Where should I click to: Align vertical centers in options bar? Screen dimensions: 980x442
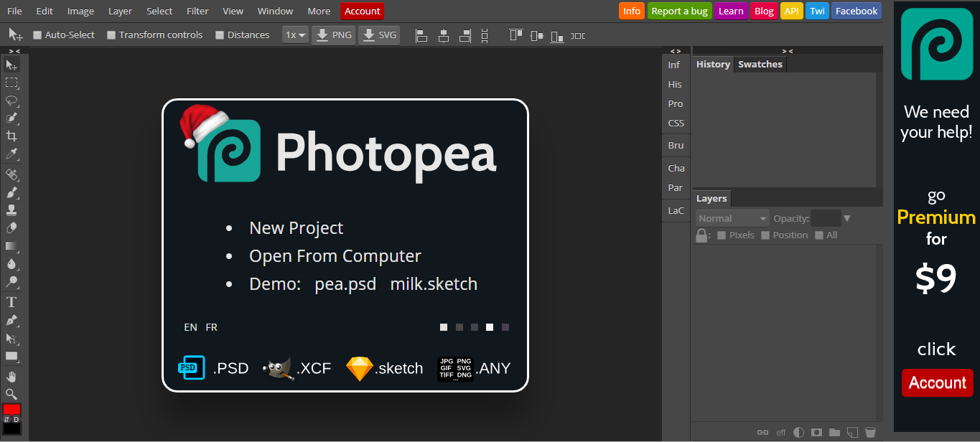pyautogui.click(x=537, y=35)
